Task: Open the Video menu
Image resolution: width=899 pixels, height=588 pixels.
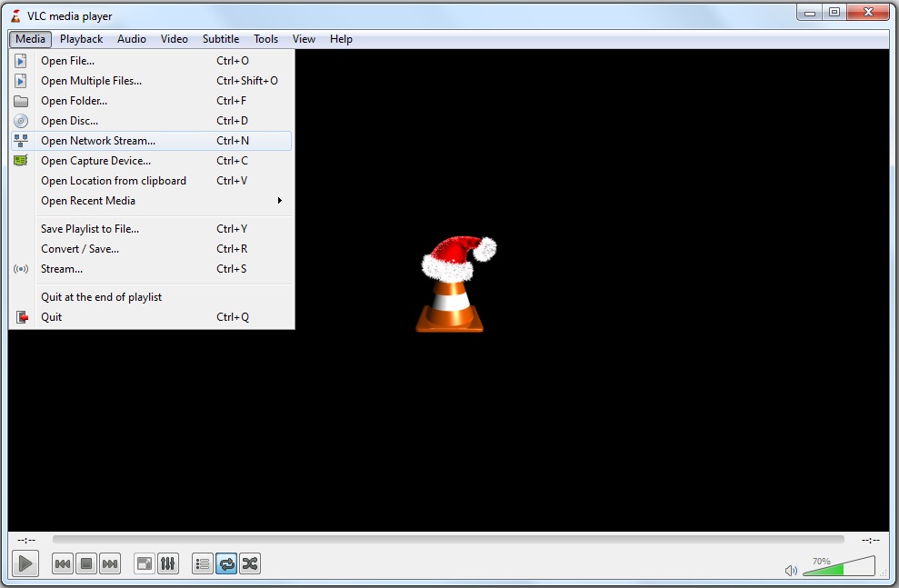Action: [175, 39]
